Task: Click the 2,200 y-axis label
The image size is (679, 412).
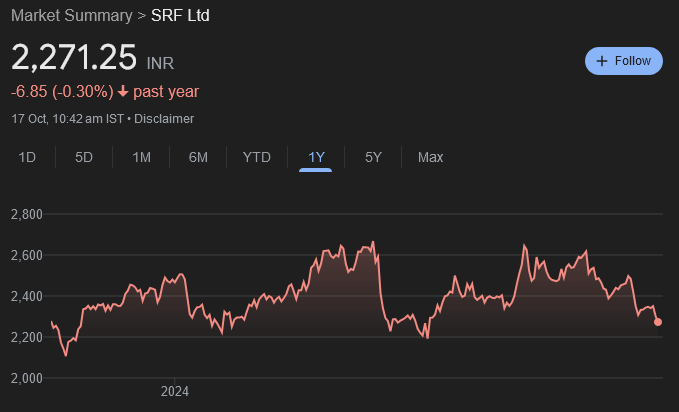Action: click(27, 337)
